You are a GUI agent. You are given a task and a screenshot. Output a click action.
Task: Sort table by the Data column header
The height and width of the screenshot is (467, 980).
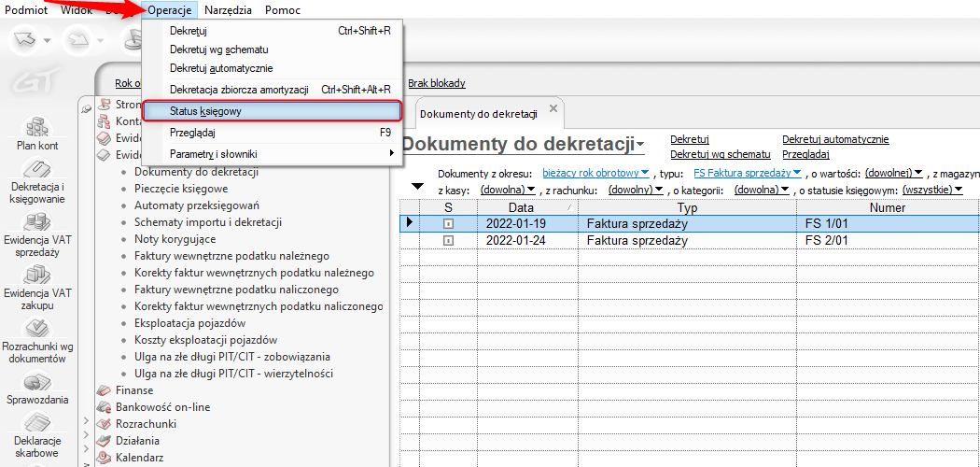point(521,207)
